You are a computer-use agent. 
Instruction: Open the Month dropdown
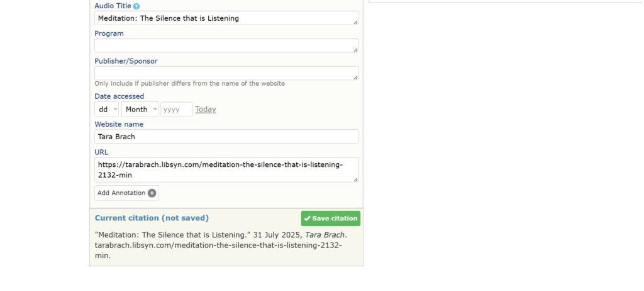coord(140,110)
